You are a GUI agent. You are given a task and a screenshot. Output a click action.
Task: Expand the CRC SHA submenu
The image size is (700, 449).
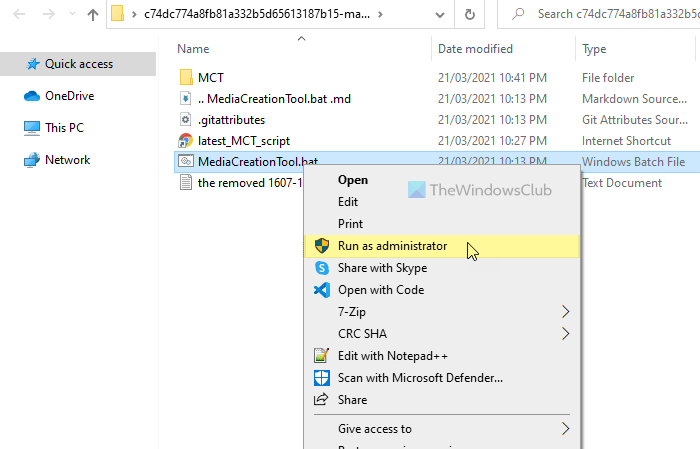pos(566,334)
